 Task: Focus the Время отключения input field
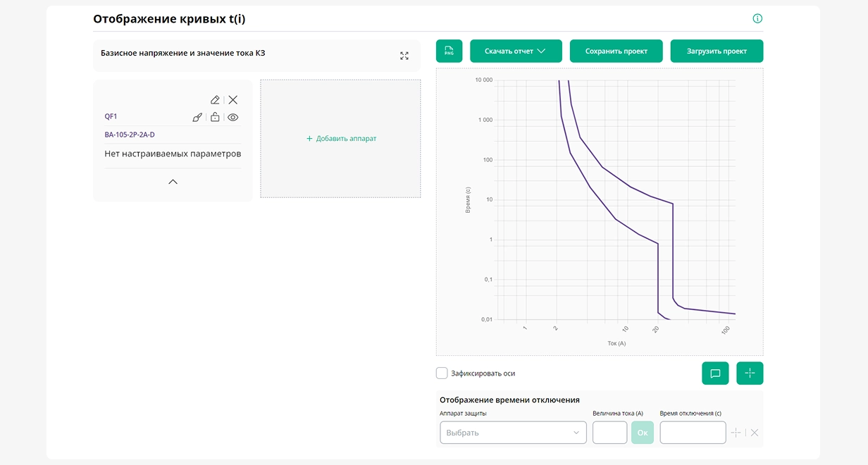tap(693, 433)
